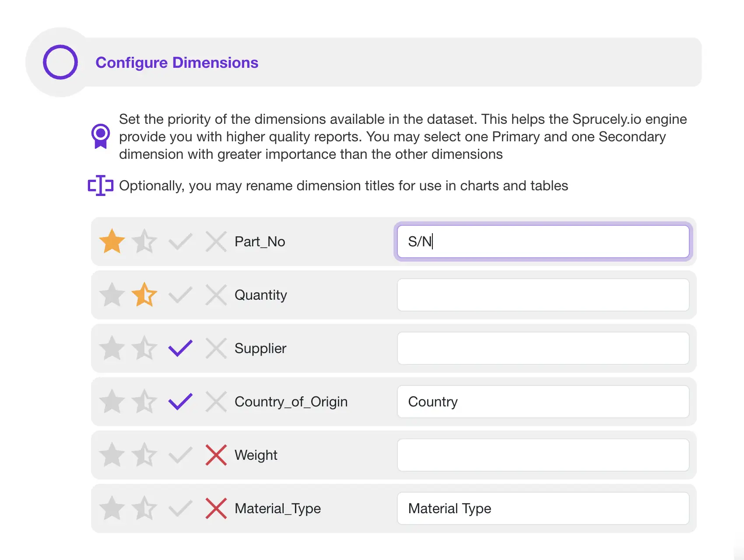
Task: Toggle the first star in the Supplier row
Action: click(x=112, y=348)
